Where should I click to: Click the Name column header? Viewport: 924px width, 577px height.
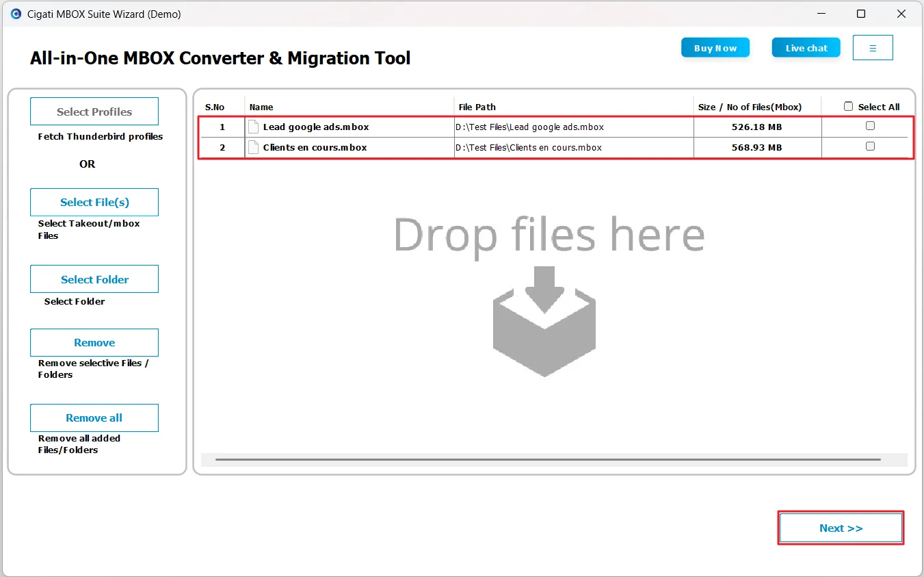261,107
